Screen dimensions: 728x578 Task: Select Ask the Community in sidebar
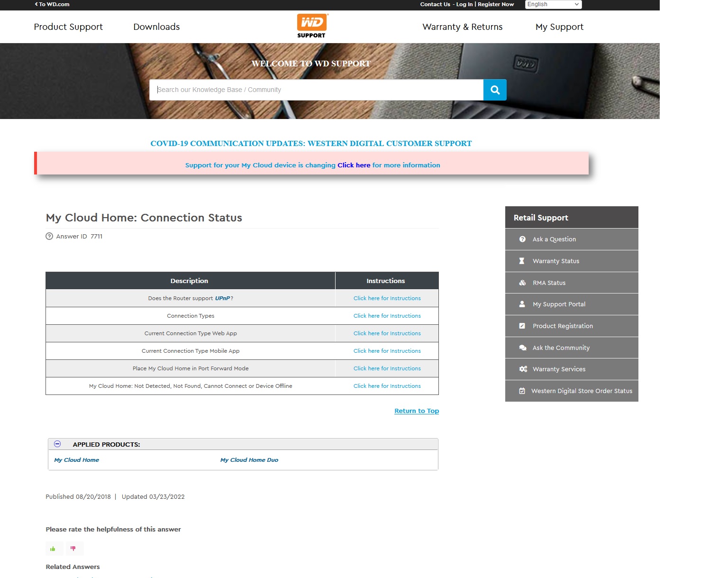click(572, 348)
